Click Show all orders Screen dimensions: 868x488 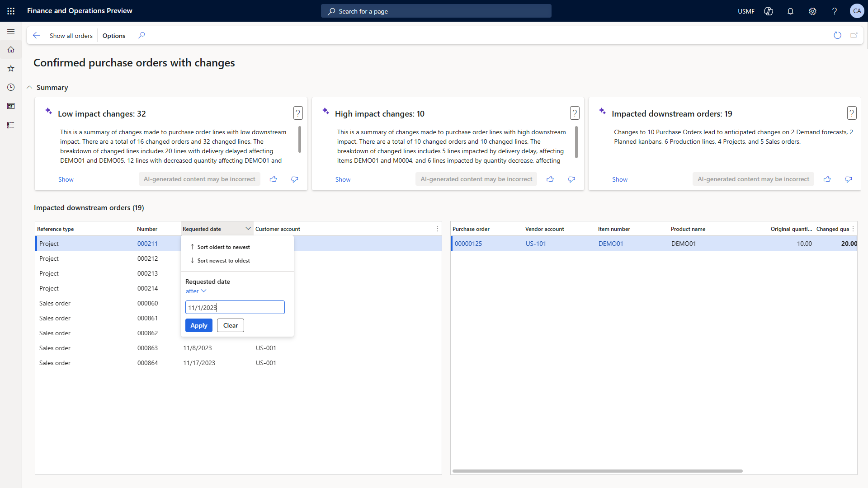71,35
